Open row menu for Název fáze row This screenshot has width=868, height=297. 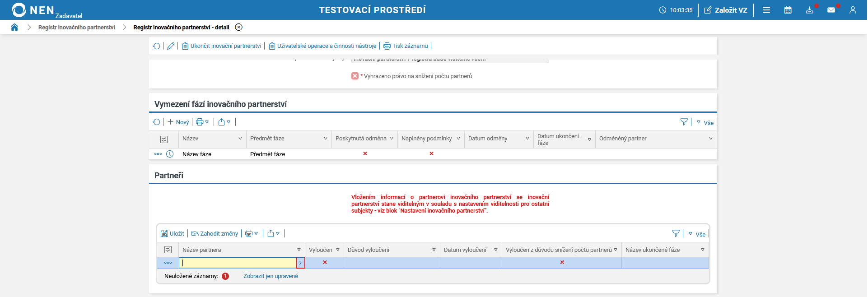[x=158, y=154]
